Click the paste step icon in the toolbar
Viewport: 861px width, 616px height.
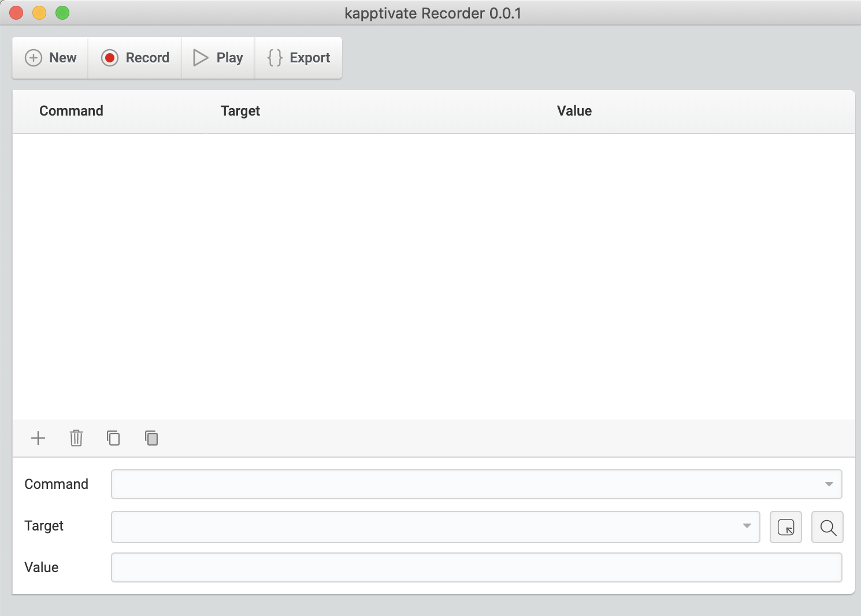point(151,439)
